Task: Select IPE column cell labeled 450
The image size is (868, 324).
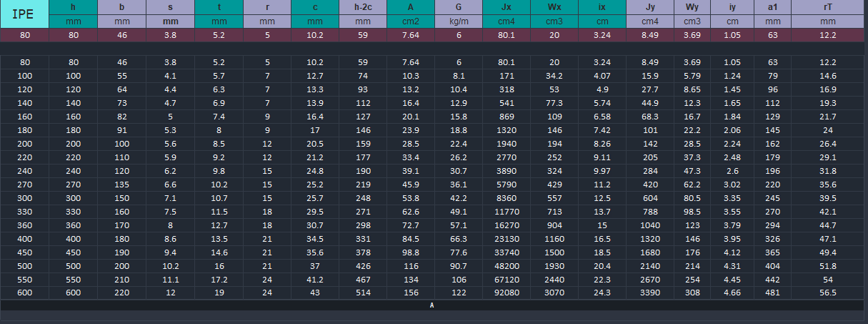Action: (x=24, y=252)
